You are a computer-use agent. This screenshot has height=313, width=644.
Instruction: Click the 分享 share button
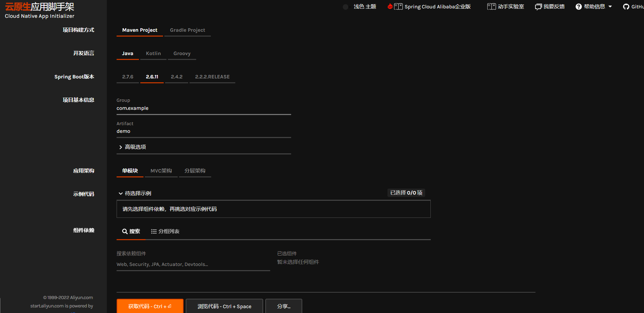(284, 306)
